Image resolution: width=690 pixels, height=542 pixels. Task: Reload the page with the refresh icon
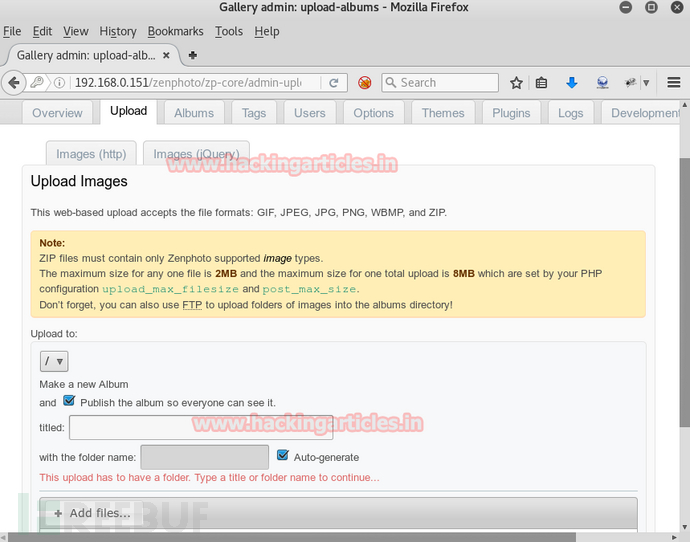click(334, 83)
